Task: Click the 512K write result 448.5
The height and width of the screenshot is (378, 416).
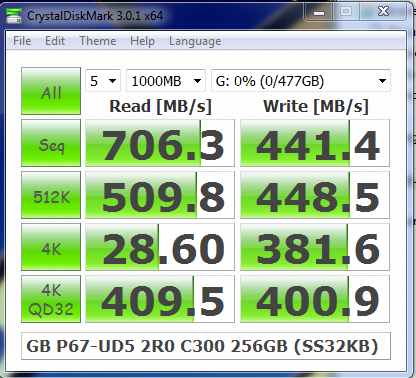Action: tap(315, 195)
